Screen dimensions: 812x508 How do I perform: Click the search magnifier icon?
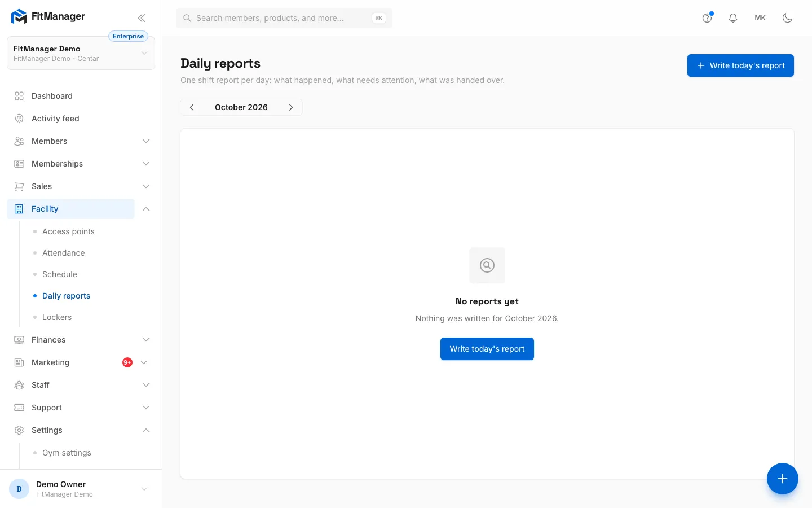tap(187, 18)
